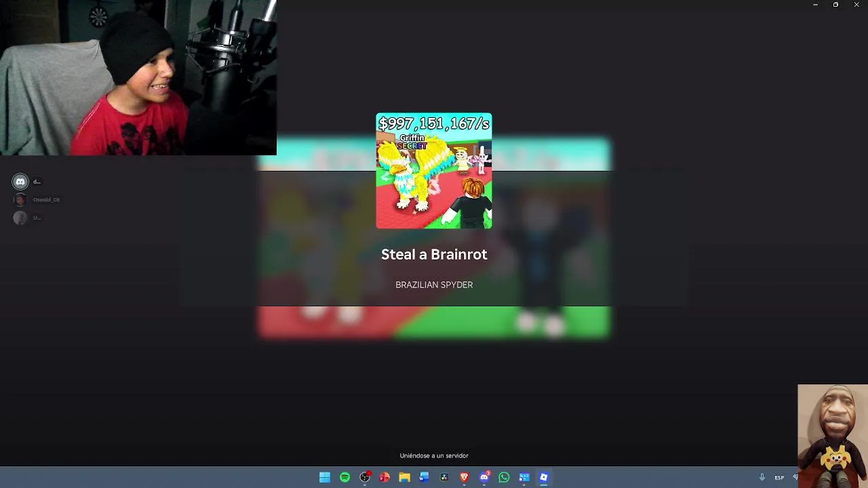The height and width of the screenshot is (488, 868).
Task: Click the meme face image overlay
Action: click(833, 436)
